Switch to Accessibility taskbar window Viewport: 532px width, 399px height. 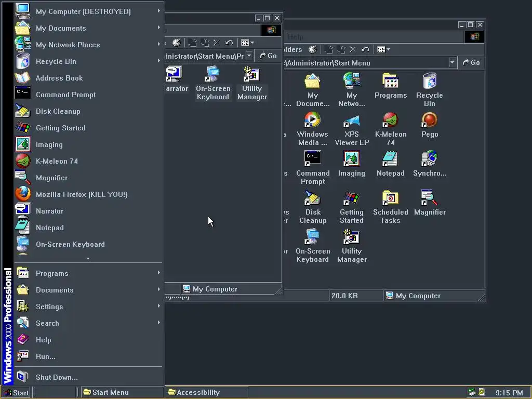coord(206,393)
